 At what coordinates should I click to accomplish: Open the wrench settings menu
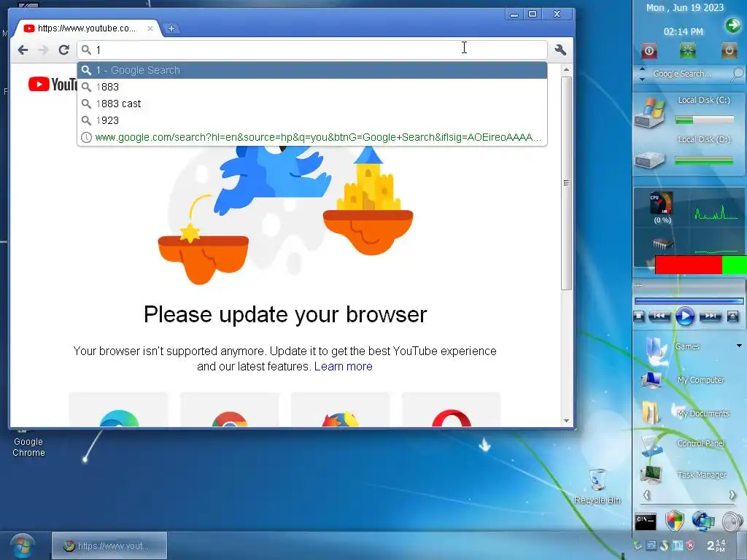coord(560,50)
